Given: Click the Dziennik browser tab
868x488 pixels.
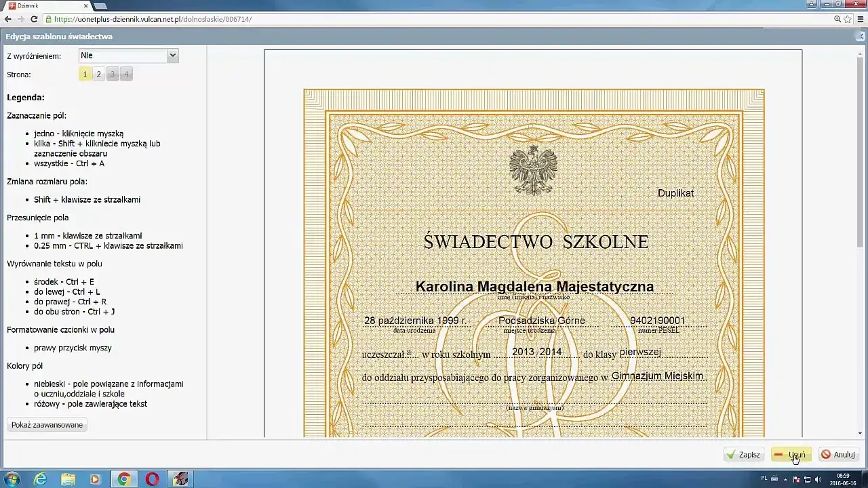Looking at the screenshot, I should [x=47, y=5].
